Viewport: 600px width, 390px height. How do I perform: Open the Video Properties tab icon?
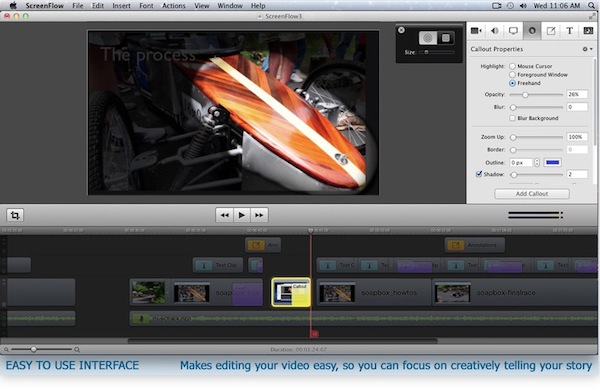tap(476, 31)
